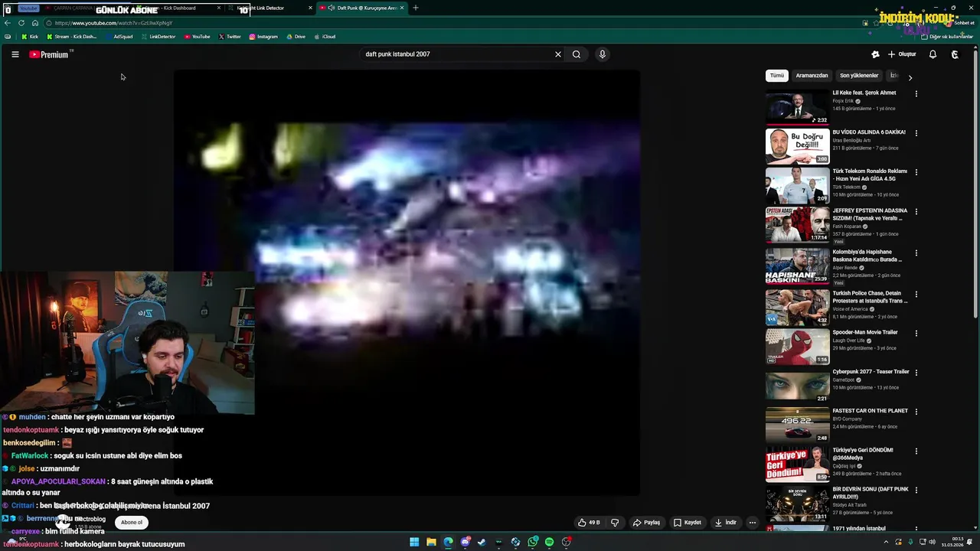
Task: Click the Kaydet save button
Action: click(688, 523)
